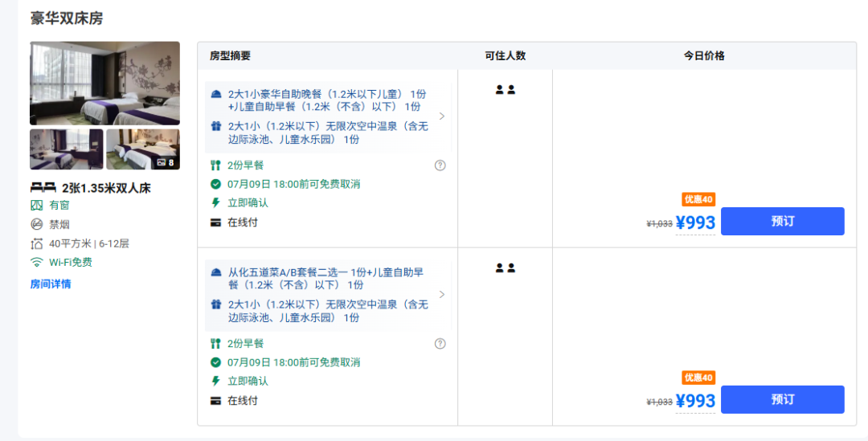868x441 pixels.
Task: Expand second package details chevron arrow
Action: tap(442, 294)
